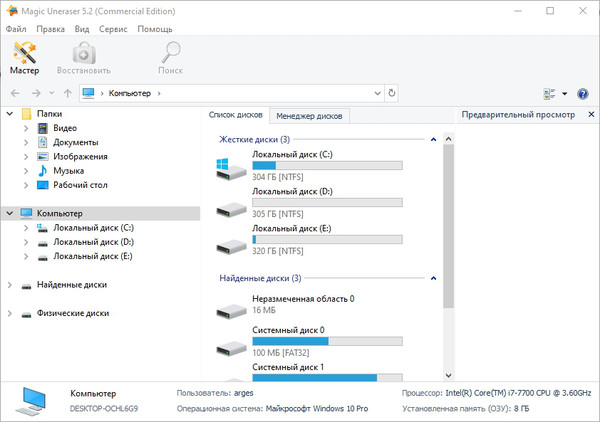Select Локальный диск (D:) in the tree
This screenshot has width=600, height=422.
92,242
